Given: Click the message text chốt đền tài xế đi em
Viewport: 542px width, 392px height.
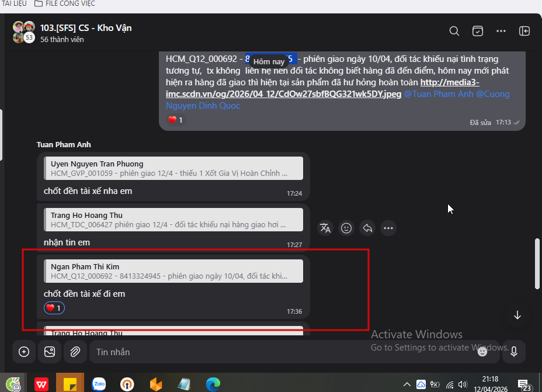Looking at the screenshot, I should [84, 294].
